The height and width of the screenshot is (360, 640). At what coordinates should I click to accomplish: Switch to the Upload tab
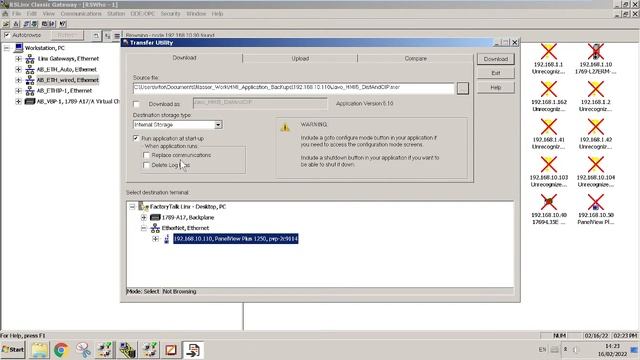[x=300, y=59]
